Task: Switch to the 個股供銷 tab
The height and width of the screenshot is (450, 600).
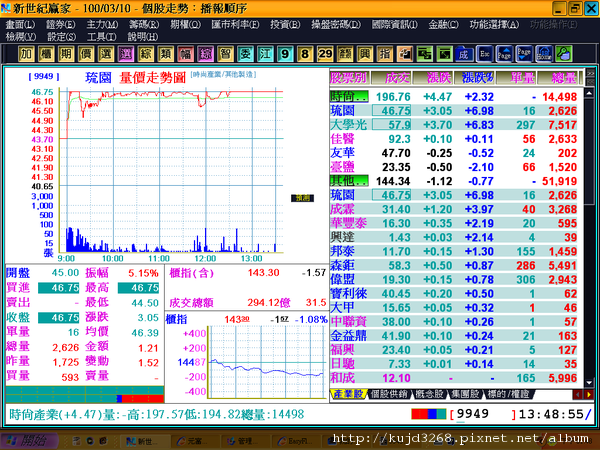Action: (x=390, y=394)
